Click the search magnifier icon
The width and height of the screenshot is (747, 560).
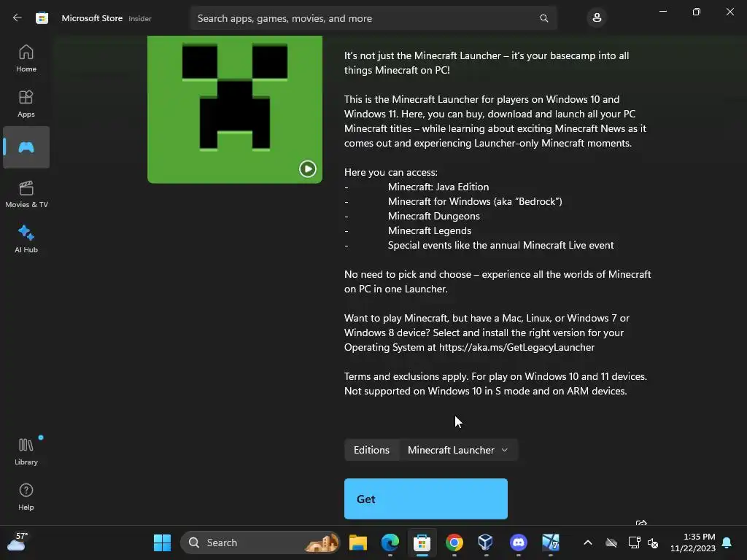pyautogui.click(x=543, y=18)
